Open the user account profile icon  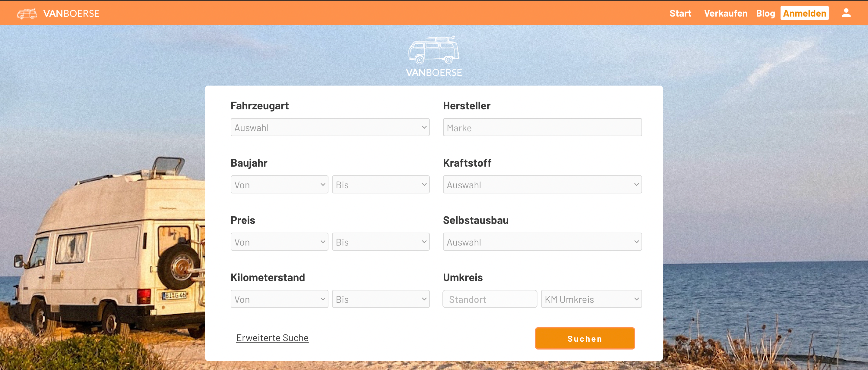[x=846, y=13]
